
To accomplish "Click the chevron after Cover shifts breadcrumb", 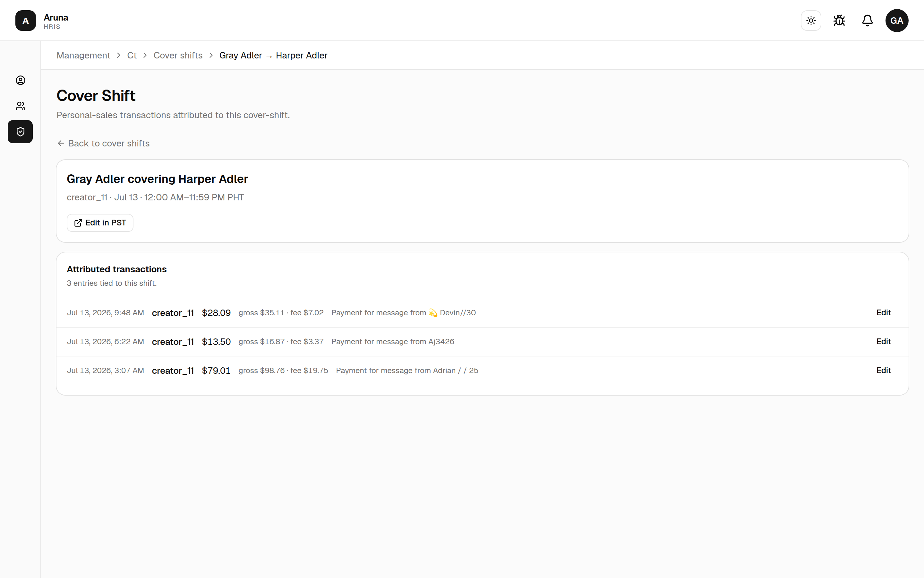I will (x=211, y=56).
